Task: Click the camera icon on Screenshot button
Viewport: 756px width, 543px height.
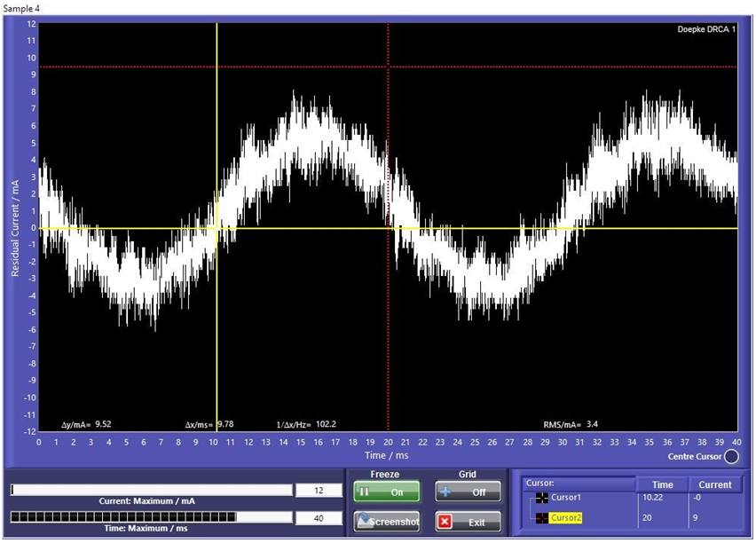Action: (x=363, y=522)
